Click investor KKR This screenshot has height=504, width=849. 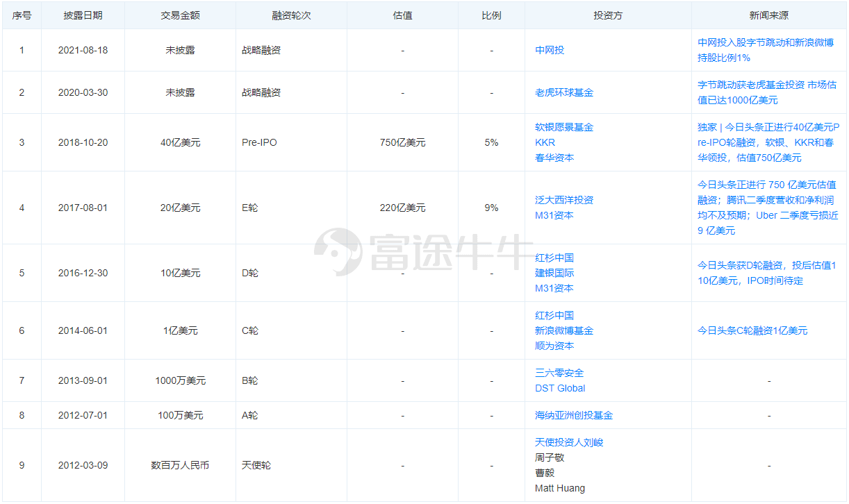(545, 142)
